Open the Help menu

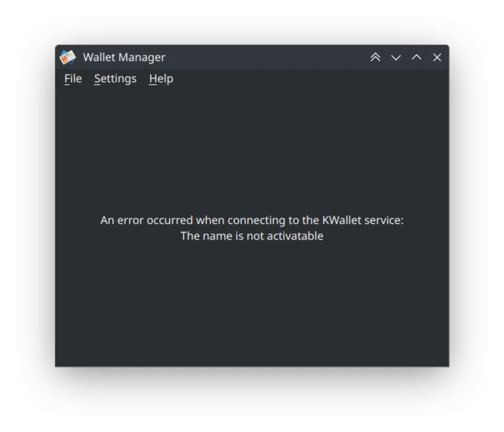tap(161, 79)
